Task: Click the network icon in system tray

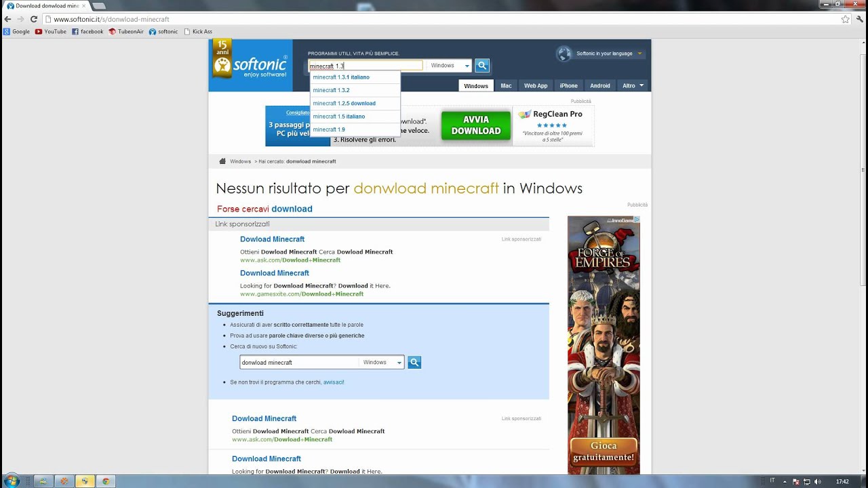Action: (807, 482)
